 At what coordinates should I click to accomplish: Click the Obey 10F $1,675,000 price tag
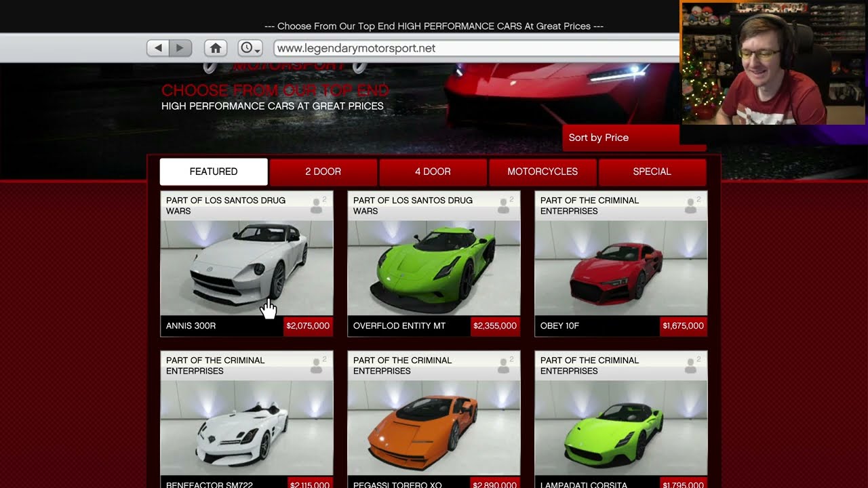tap(683, 326)
